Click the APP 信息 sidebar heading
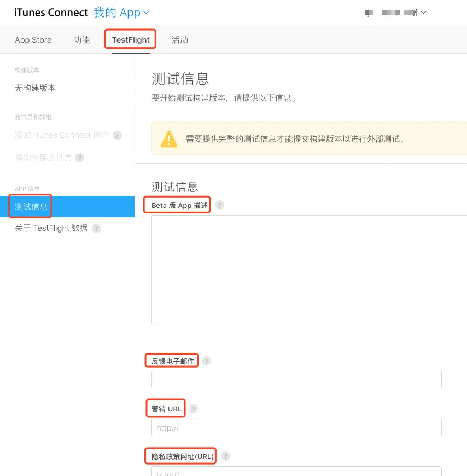The width and height of the screenshot is (467, 476). (x=27, y=189)
